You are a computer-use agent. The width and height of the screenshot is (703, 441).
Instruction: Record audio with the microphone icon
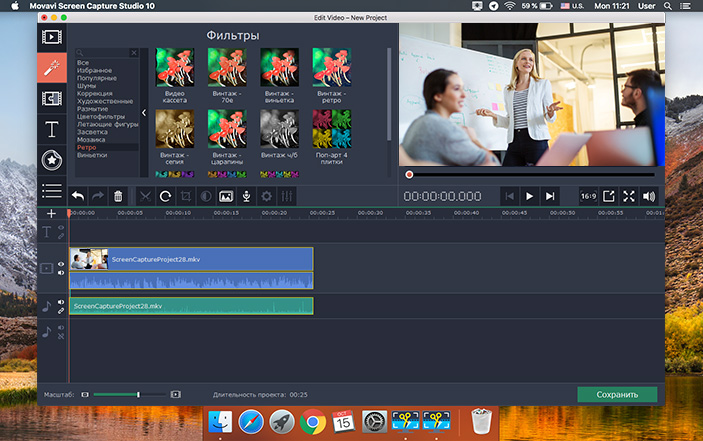click(x=246, y=196)
